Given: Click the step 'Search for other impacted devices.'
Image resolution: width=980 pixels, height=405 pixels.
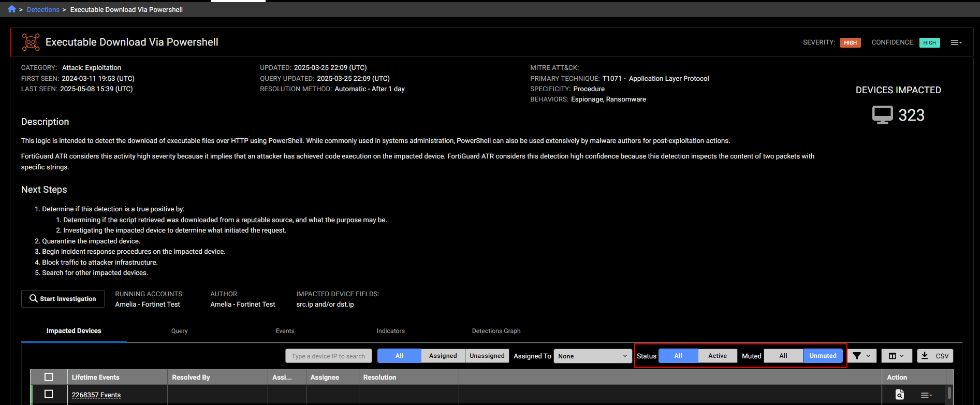Looking at the screenshot, I should (x=95, y=272).
